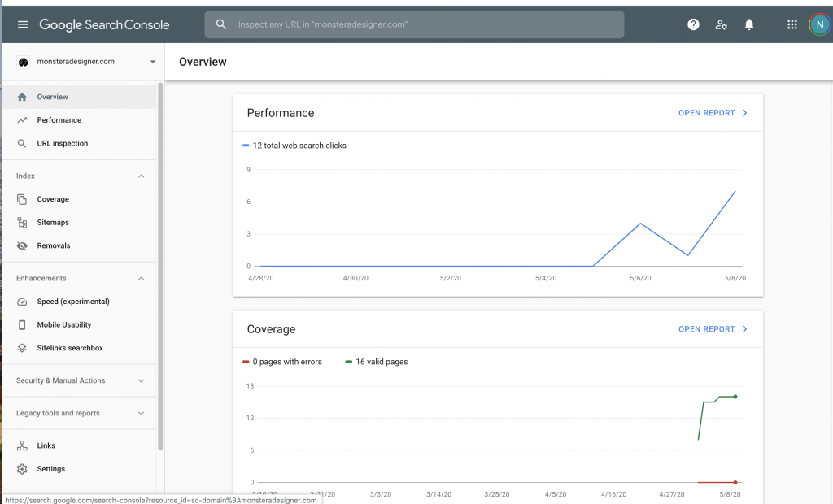Collapse the Enhancements section
Screen dimensions: 833x504
142,278
